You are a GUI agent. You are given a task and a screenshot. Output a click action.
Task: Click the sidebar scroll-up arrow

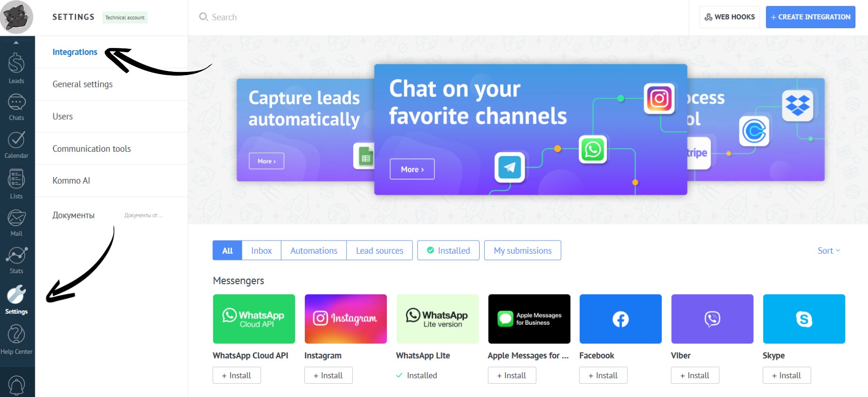pyautogui.click(x=16, y=42)
